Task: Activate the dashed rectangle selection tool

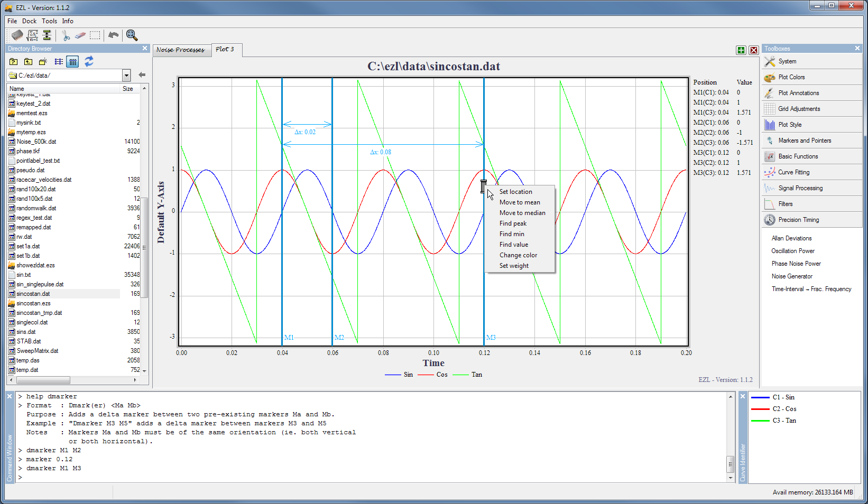Action: pyautogui.click(x=95, y=35)
